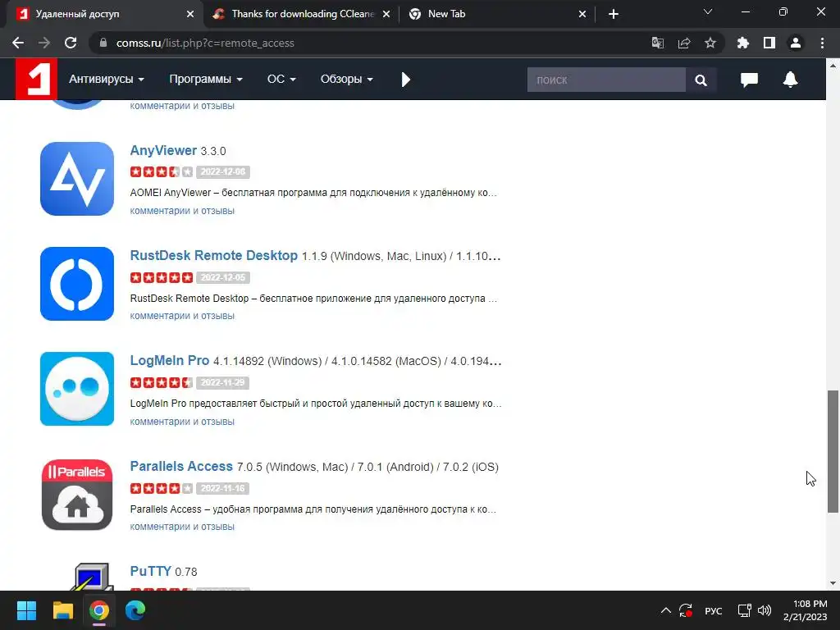Viewport: 840px width, 630px height.
Task: Click Chrome icon in taskbar
Action: pyautogui.click(x=99, y=610)
